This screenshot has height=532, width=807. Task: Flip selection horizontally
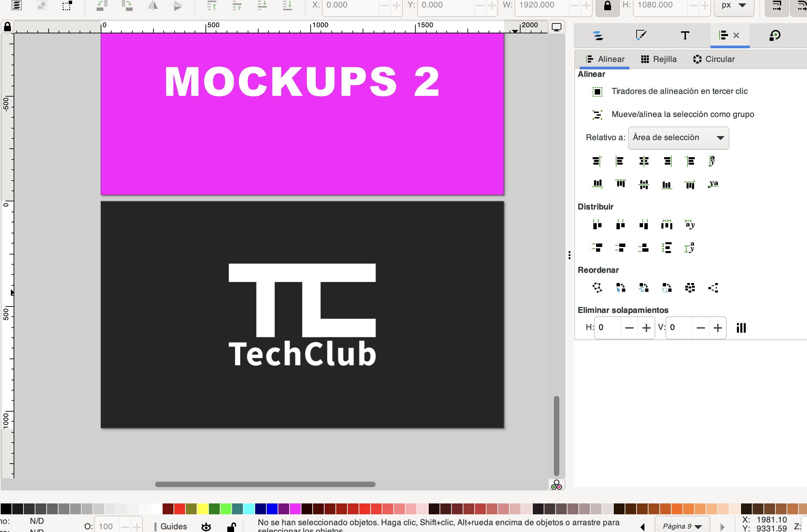(153, 5)
